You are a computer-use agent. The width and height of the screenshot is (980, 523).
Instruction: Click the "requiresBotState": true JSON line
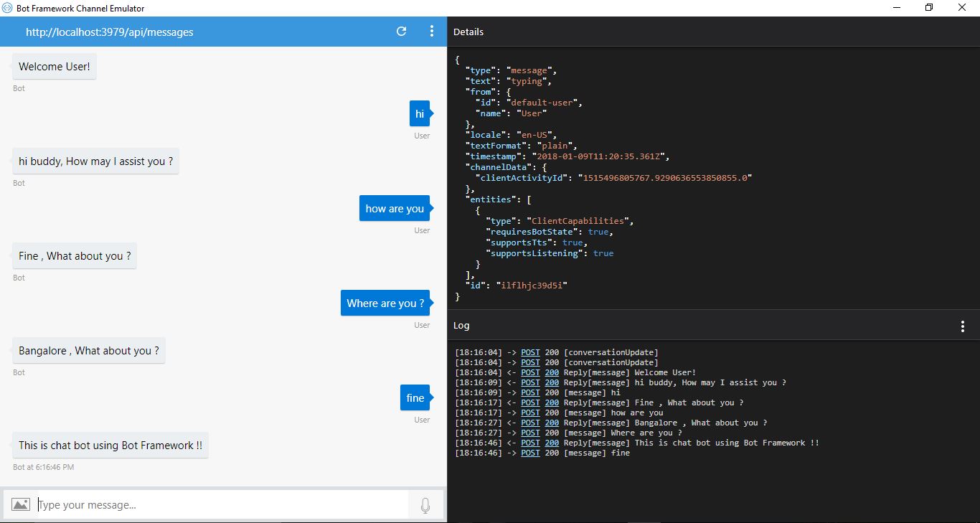(550, 232)
